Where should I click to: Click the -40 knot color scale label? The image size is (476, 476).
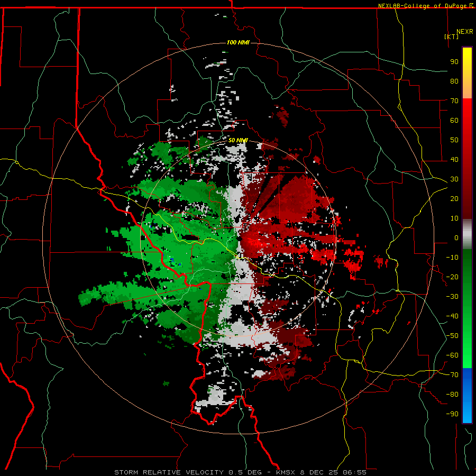452,316
